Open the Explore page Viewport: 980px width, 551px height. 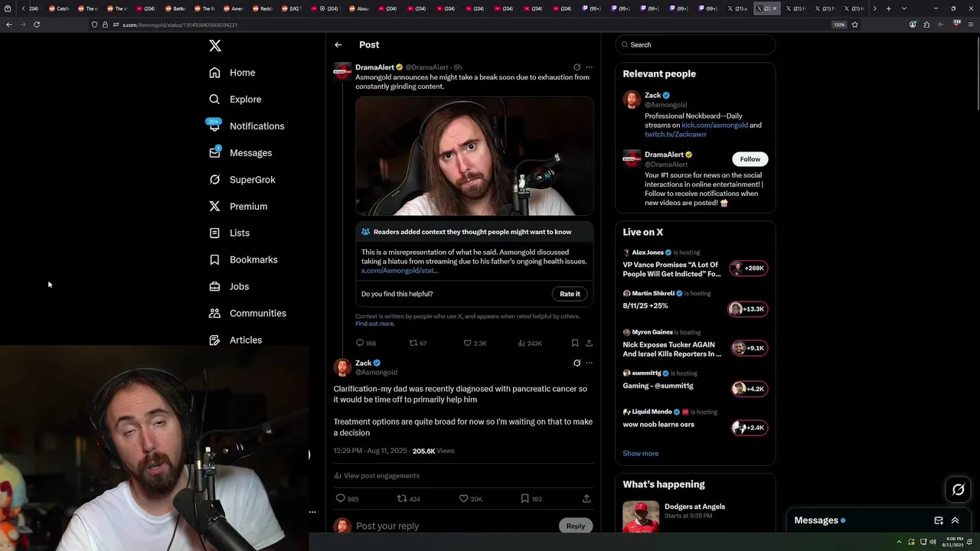(x=235, y=99)
